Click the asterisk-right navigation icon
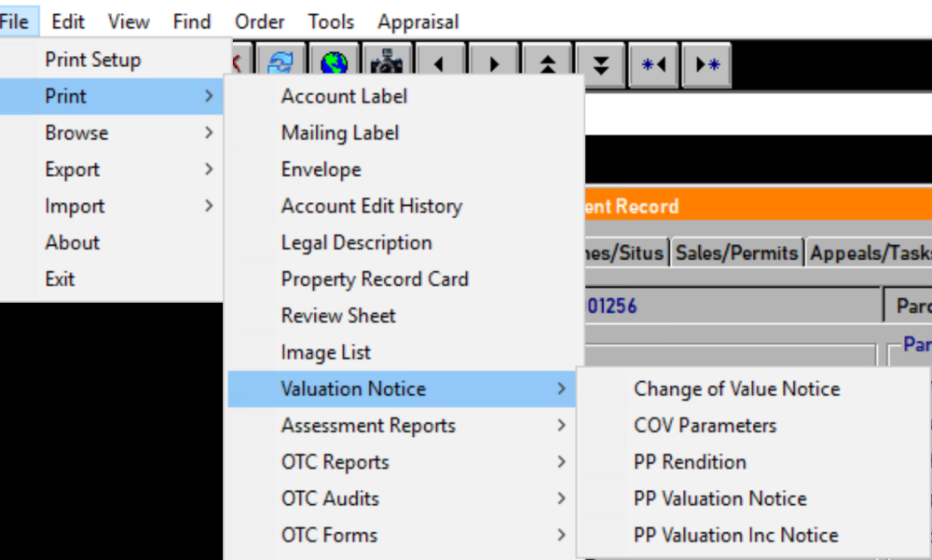 tap(706, 63)
